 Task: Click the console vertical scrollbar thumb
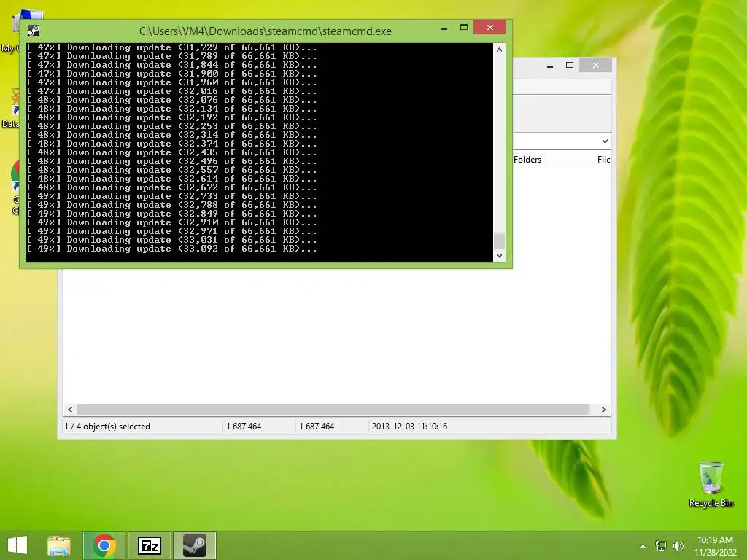pos(499,241)
